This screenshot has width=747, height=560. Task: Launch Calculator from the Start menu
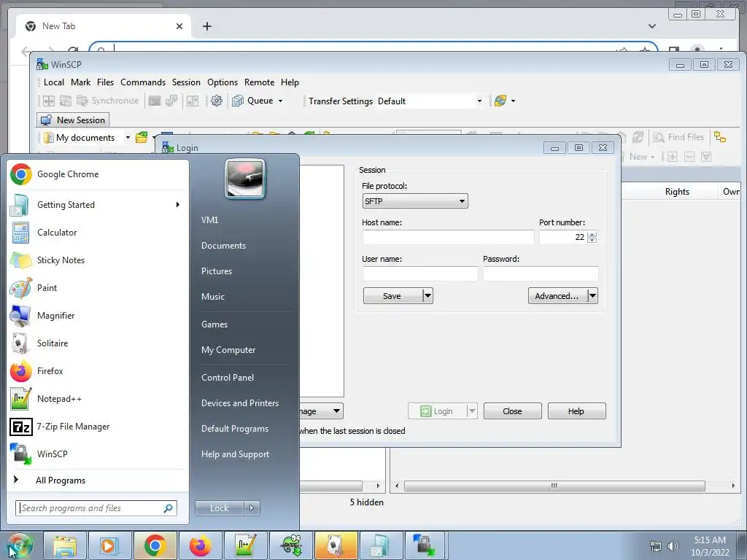pyautogui.click(x=98, y=233)
